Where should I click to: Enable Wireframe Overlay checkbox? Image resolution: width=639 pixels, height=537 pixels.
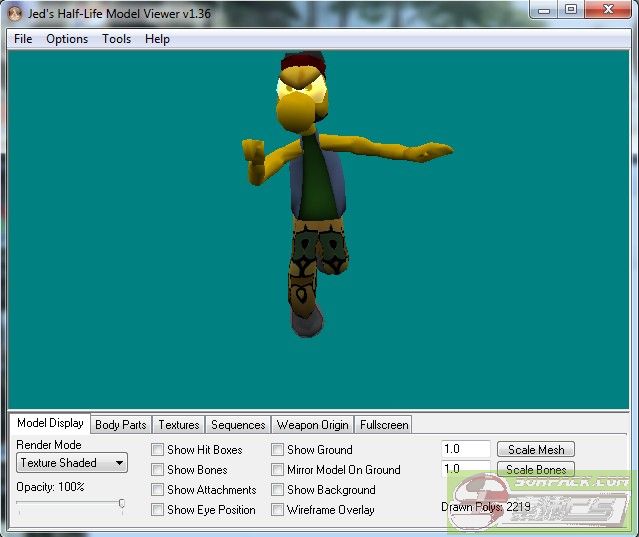tap(277, 510)
